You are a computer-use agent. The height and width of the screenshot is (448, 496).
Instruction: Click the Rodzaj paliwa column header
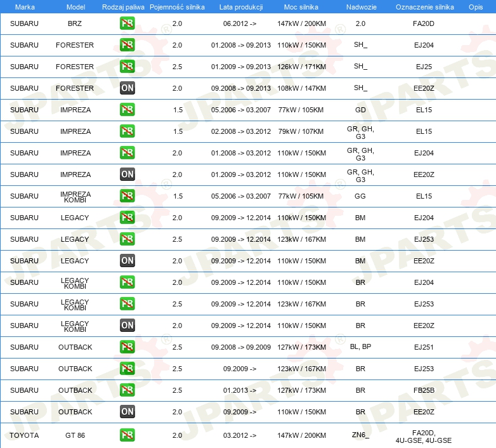click(x=123, y=7)
